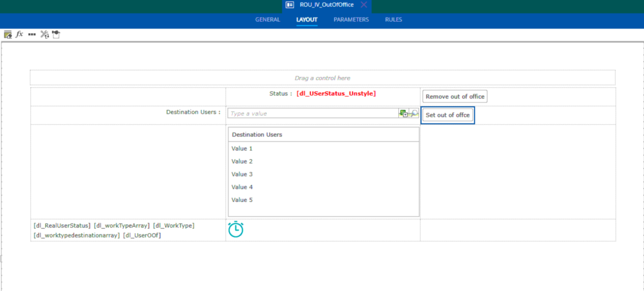
Task: Click the magnifier search icon in Destination Users field
Action: point(414,113)
